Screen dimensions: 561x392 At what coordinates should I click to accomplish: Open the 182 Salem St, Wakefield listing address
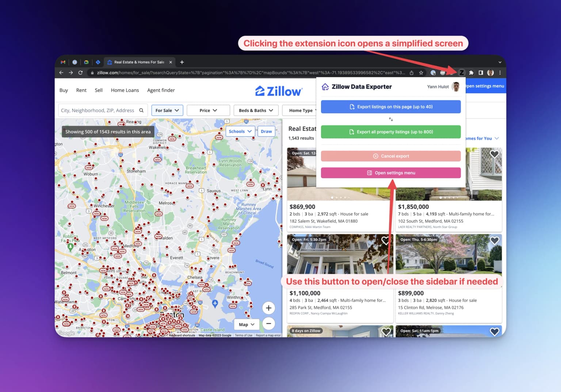click(x=324, y=221)
